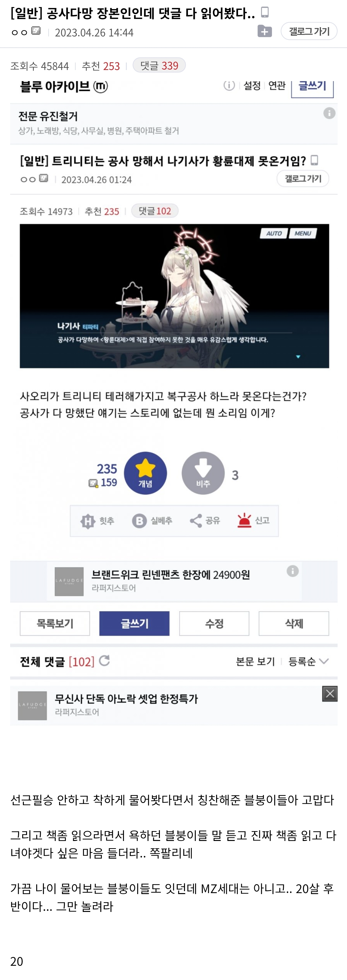347x980 pixels.
Task: Click the 본문 보기 link
Action: point(255,662)
